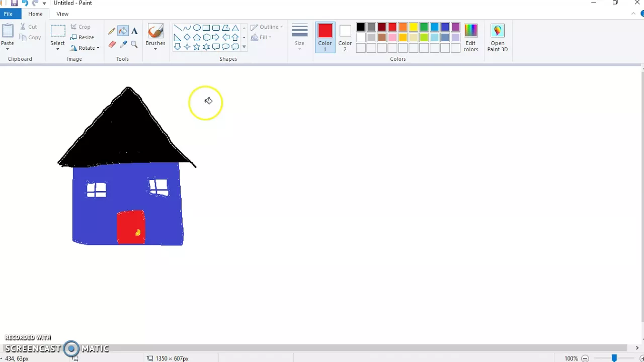Choose the Triangle shape
This screenshot has height=362, width=644.
[235, 28]
